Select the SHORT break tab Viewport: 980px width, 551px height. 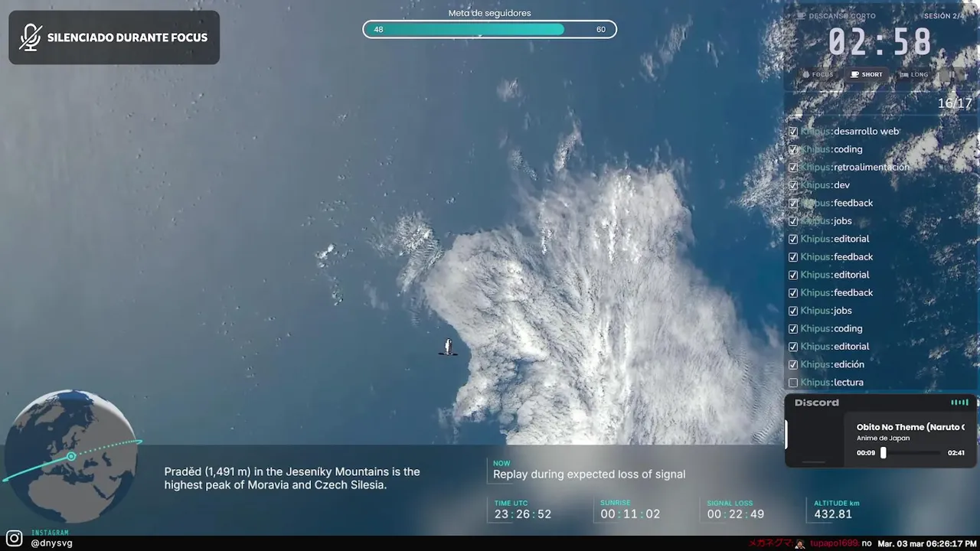[867, 74]
